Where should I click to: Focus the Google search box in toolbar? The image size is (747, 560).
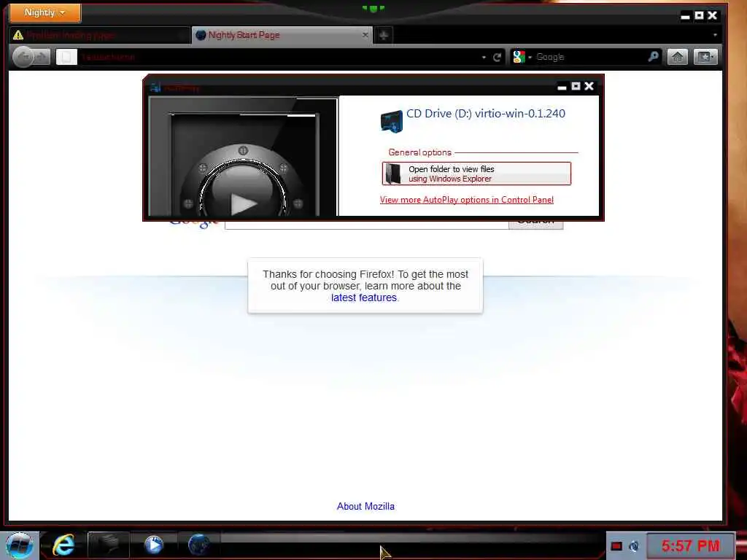point(591,57)
